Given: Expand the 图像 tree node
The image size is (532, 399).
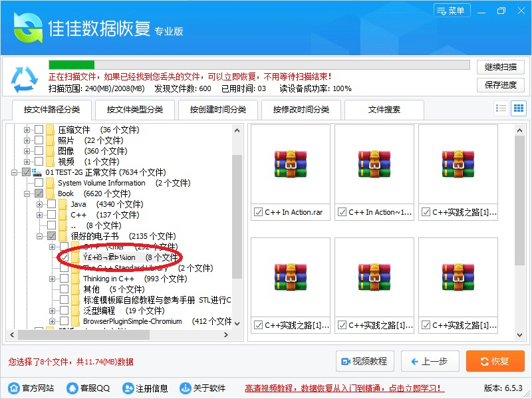Looking at the screenshot, I should coord(27,151).
